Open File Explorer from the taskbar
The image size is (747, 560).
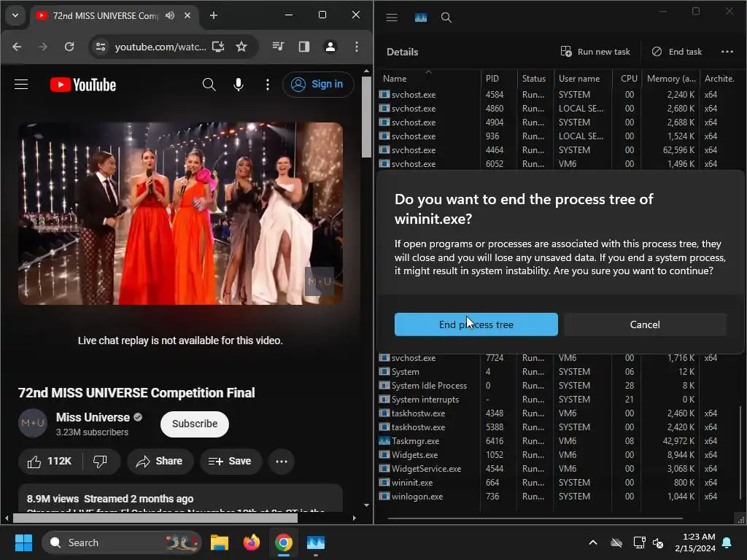(219, 542)
